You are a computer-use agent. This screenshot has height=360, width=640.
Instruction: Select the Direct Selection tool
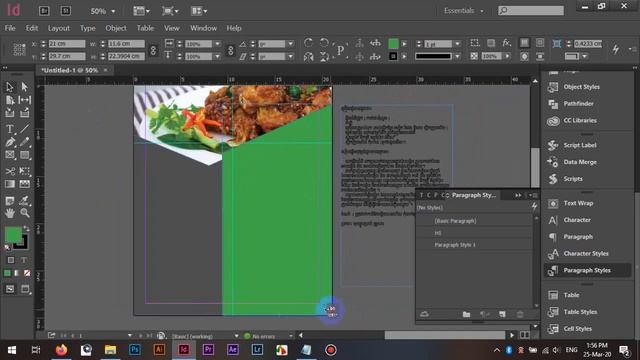tap(24, 87)
